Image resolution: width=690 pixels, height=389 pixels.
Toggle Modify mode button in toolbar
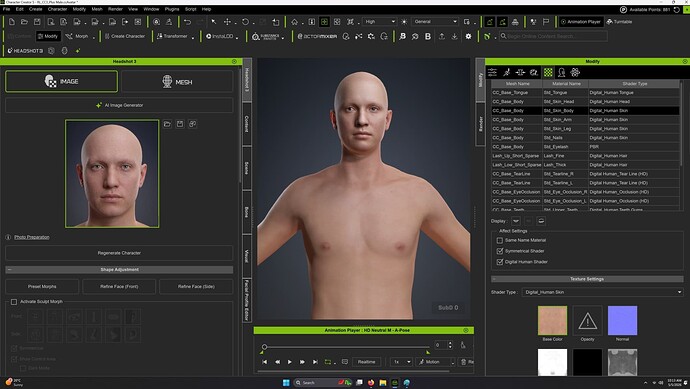click(x=48, y=36)
